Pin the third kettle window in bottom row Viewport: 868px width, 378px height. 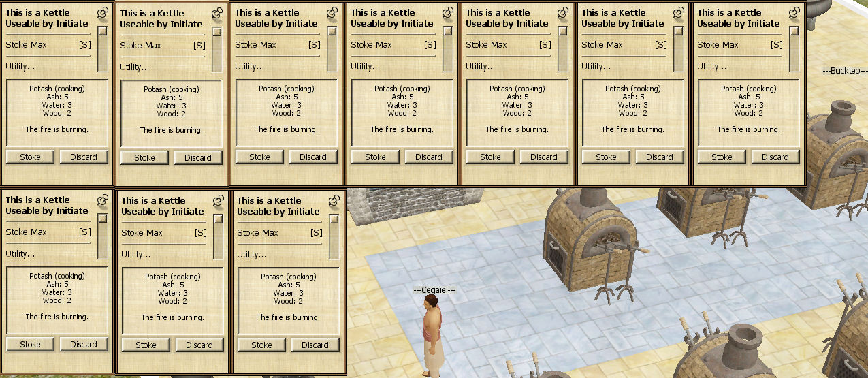[334, 201]
